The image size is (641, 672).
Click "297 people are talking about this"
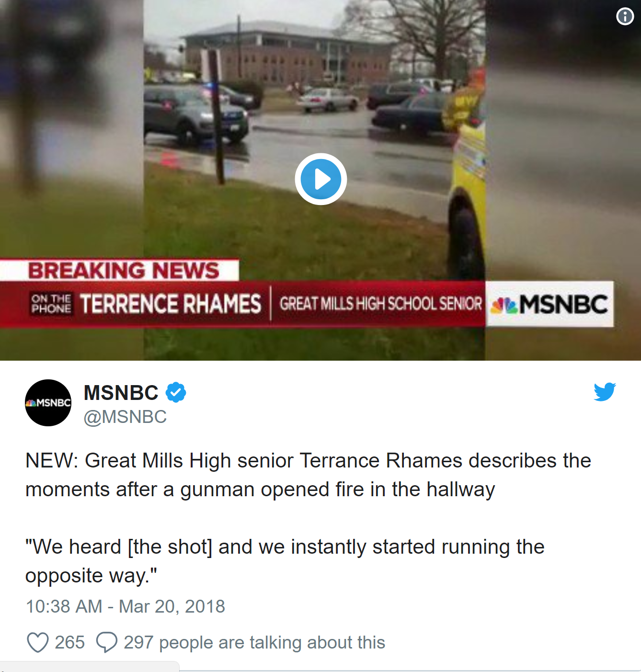point(254,642)
